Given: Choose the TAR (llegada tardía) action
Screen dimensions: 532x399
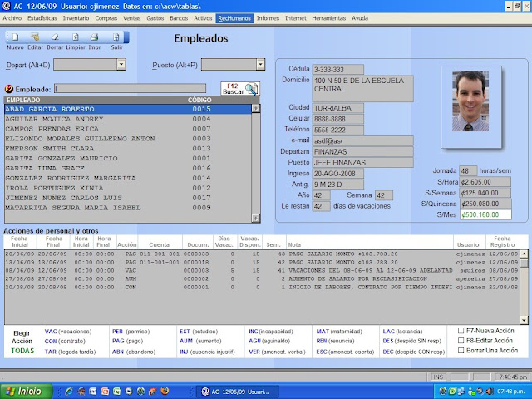Looking at the screenshot, I should (70, 352).
